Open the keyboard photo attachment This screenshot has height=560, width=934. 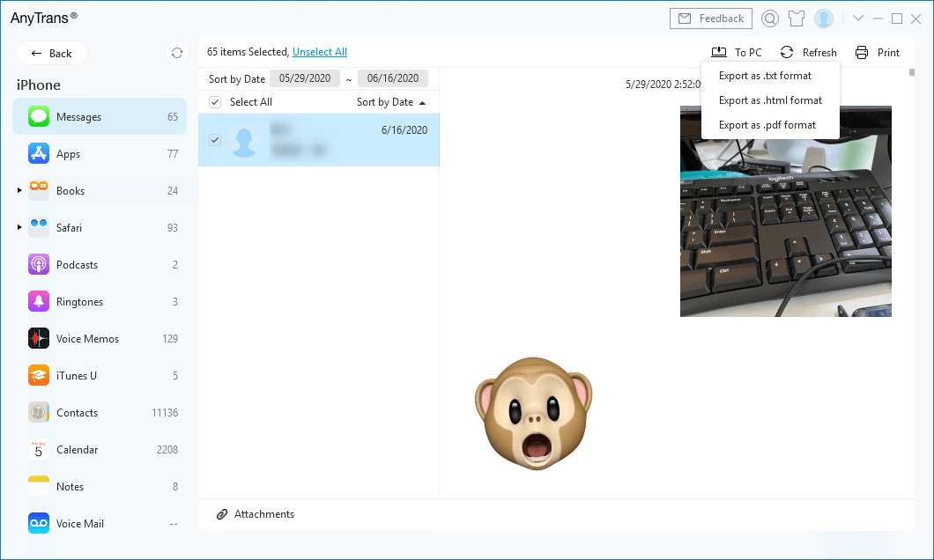point(786,211)
